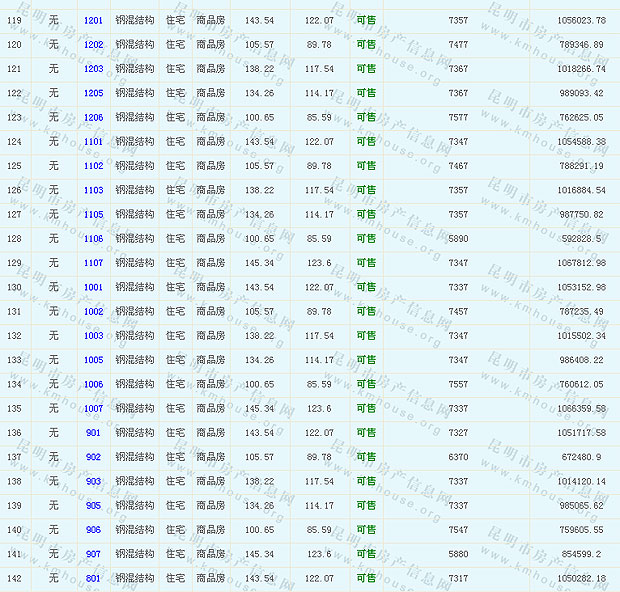Click room number 1006

93,384
